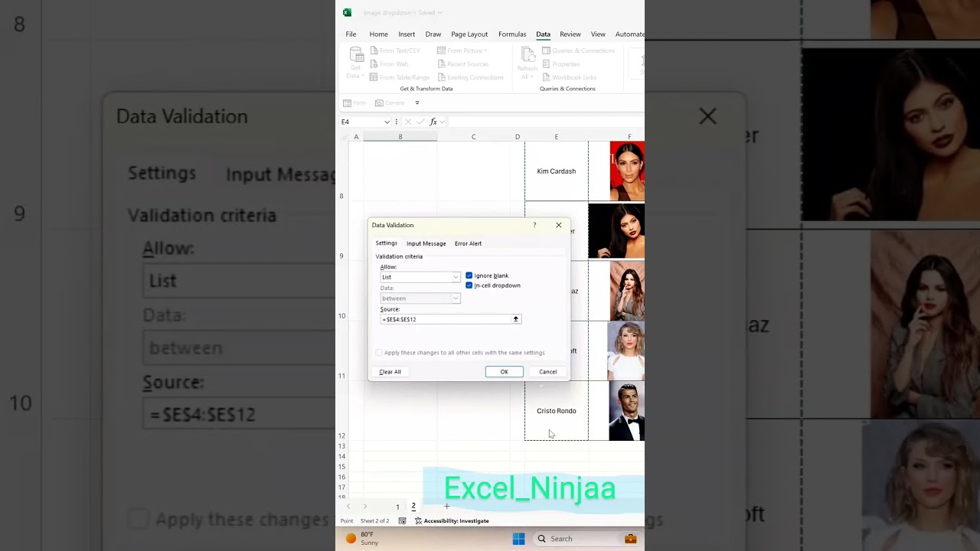Viewport: 980px width, 551px height.
Task: Select sheet tab 2
Action: pyautogui.click(x=413, y=507)
